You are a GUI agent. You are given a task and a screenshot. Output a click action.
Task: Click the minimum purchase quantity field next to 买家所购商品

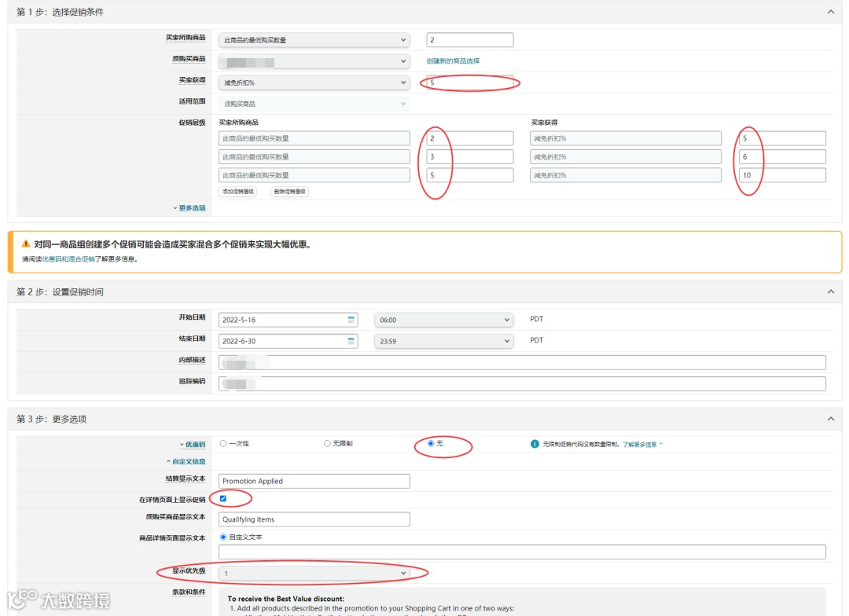(469, 40)
